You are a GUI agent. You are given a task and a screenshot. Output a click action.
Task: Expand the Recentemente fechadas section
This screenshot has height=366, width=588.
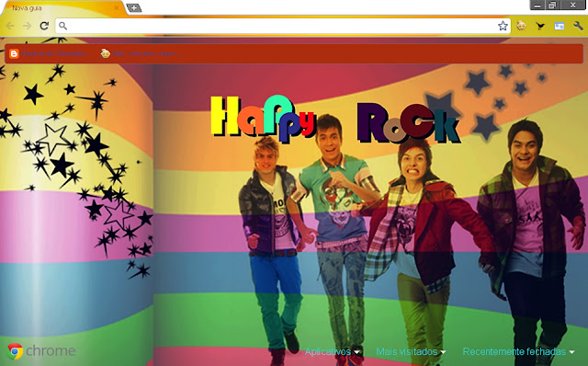coord(518,351)
